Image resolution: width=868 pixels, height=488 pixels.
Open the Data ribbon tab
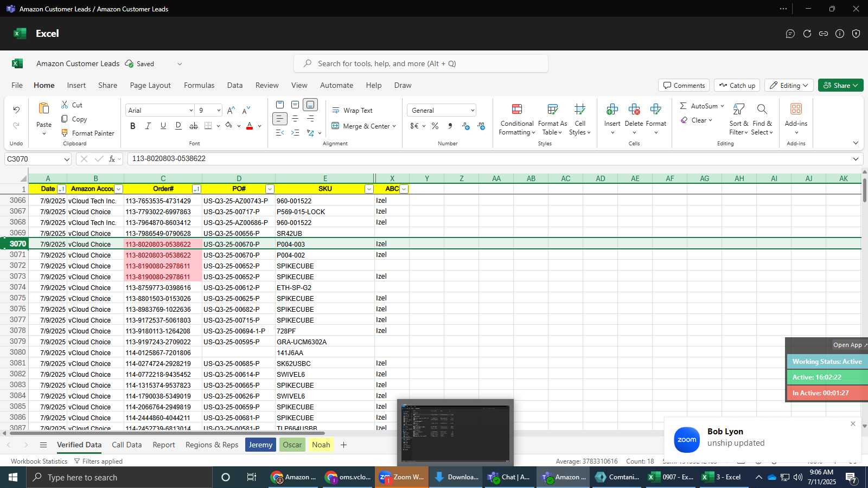pos(235,86)
